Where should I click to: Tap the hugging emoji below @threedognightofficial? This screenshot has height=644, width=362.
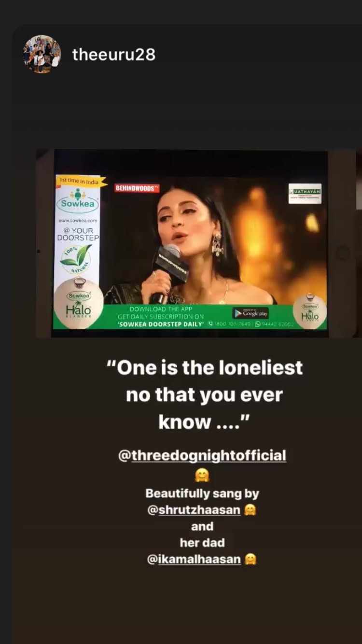coord(202,476)
